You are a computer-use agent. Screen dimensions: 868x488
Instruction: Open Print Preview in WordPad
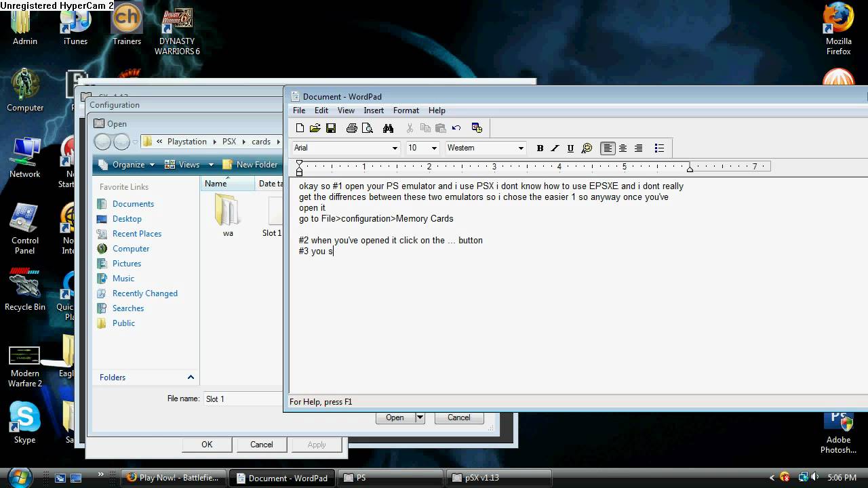click(368, 128)
